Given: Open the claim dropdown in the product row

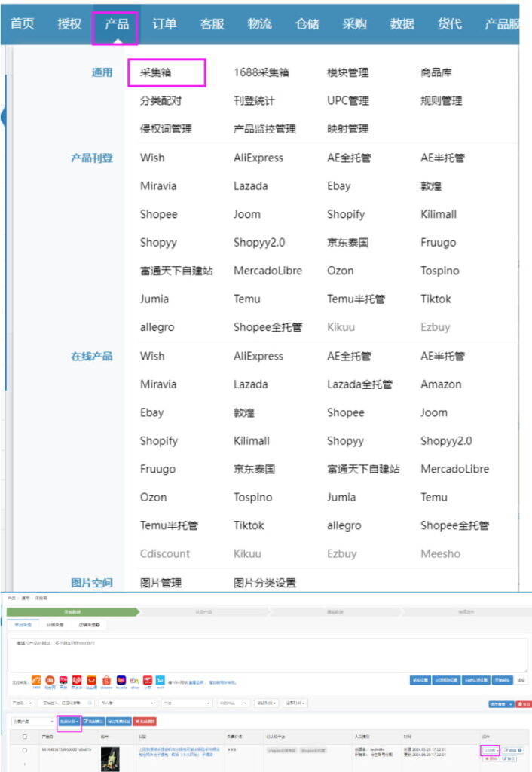Looking at the screenshot, I should click(490, 750).
